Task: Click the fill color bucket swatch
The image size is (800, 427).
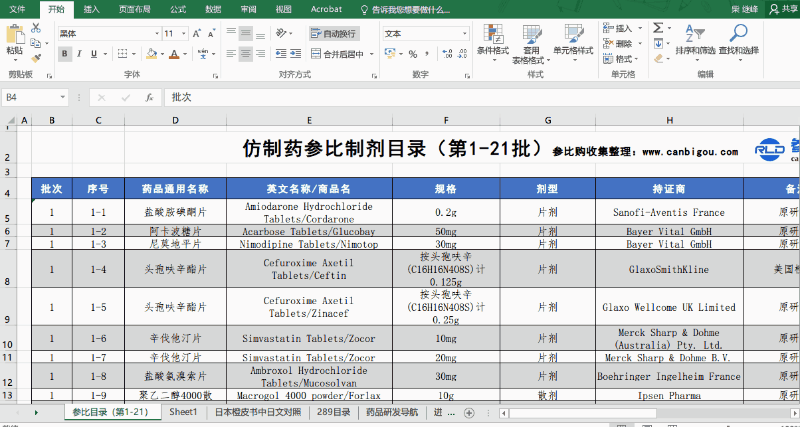Action: click(152, 54)
